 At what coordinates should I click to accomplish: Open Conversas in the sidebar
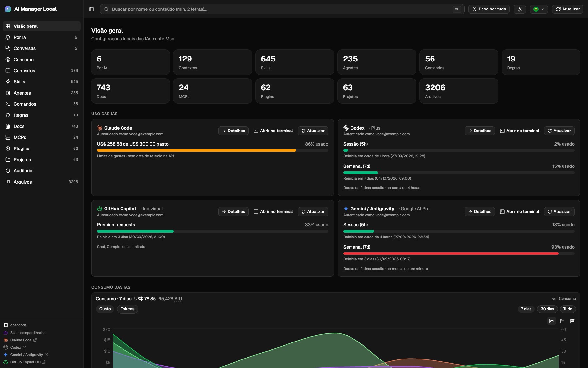41,48
